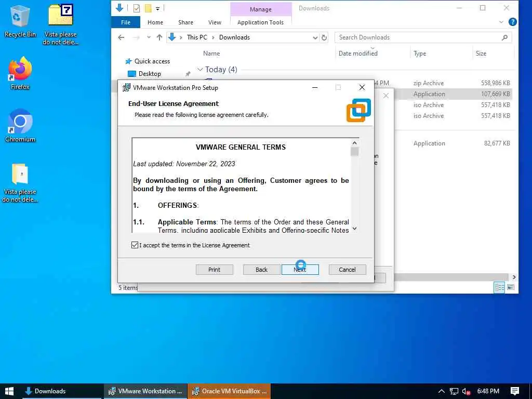Click Downloads in address breadcrumb
This screenshot has height=399, width=532.
click(234, 37)
